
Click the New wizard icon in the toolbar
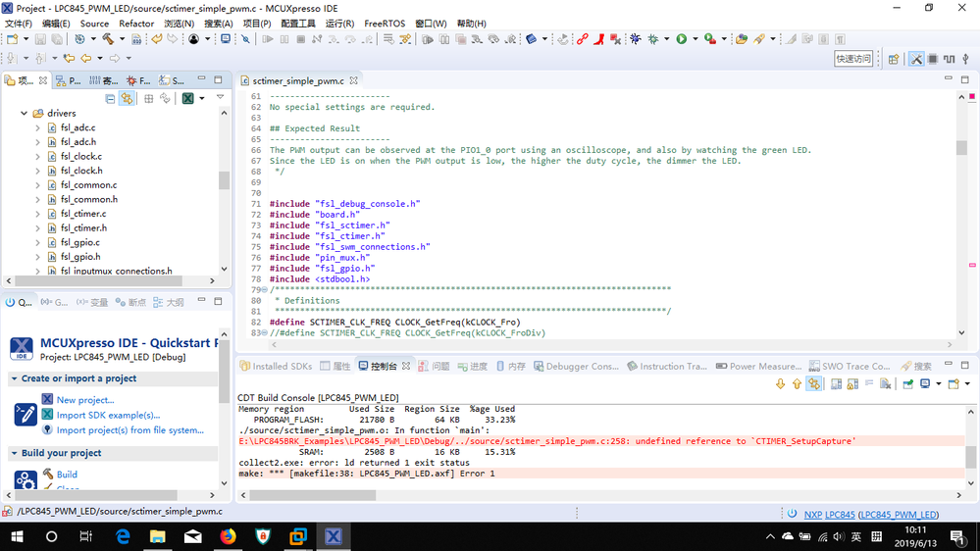(x=13, y=39)
